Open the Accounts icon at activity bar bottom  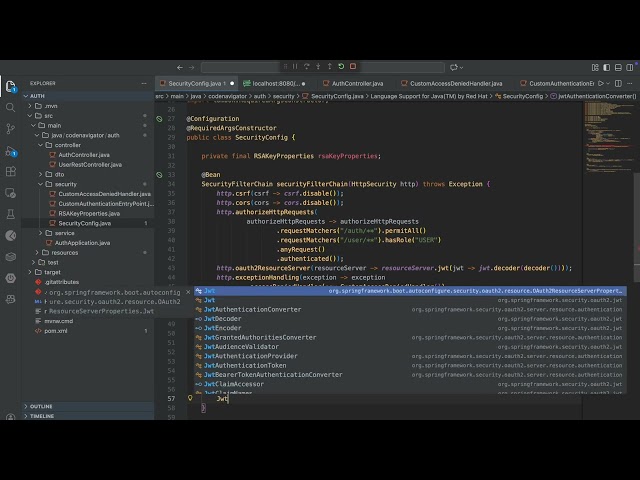pos(11,416)
